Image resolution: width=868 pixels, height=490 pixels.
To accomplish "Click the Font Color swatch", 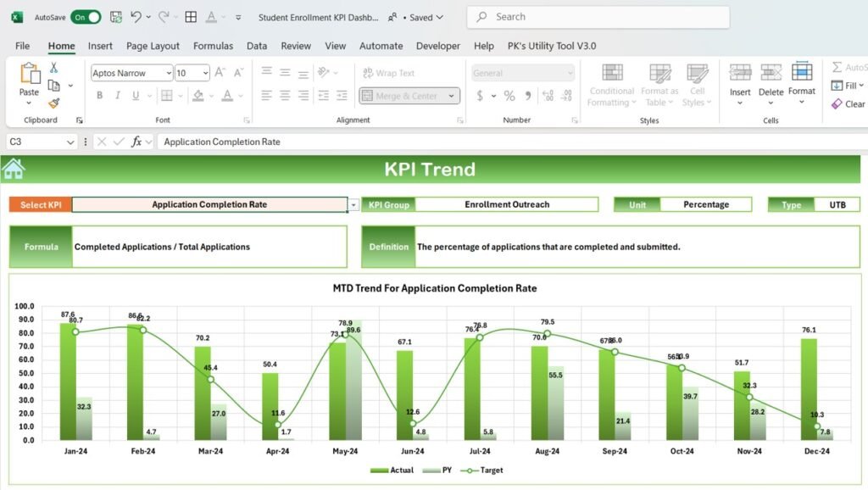I will tap(227, 95).
